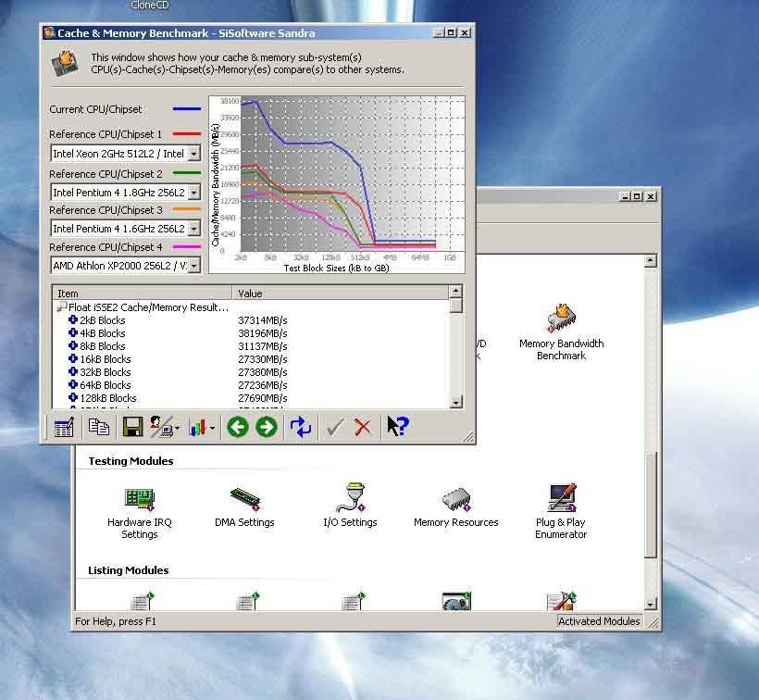The width and height of the screenshot is (759, 700).
Task: Open the Reference CPU/Chipset 3 Pentium 4 1.6GHz dropdown
Action: [193, 228]
